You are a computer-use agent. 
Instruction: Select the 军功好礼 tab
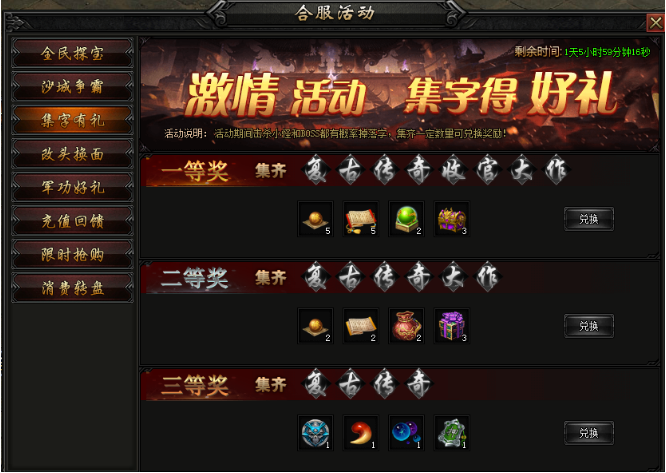(72, 187)
